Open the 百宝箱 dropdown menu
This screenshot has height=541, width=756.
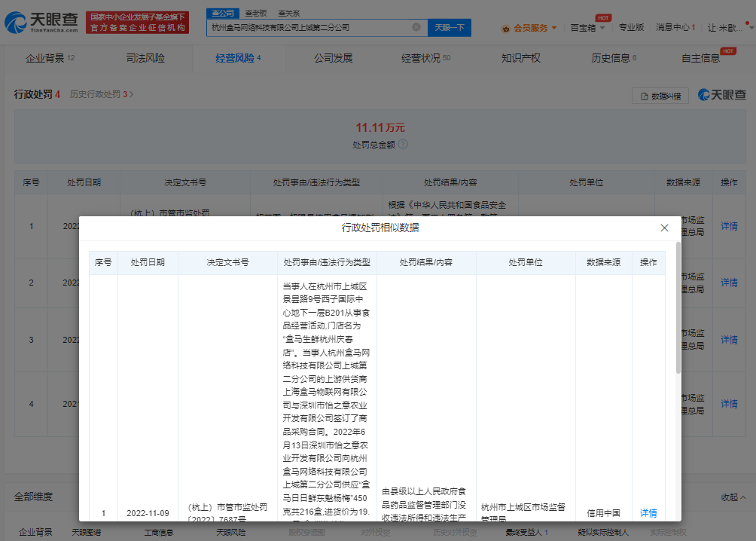coord(587,28)
